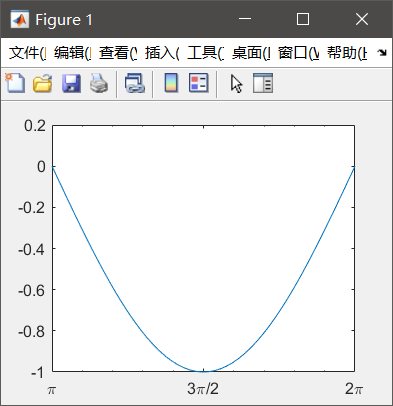Screen dimensions: 393x406
Task: Open the 编辑 menu
Action: 72,53
